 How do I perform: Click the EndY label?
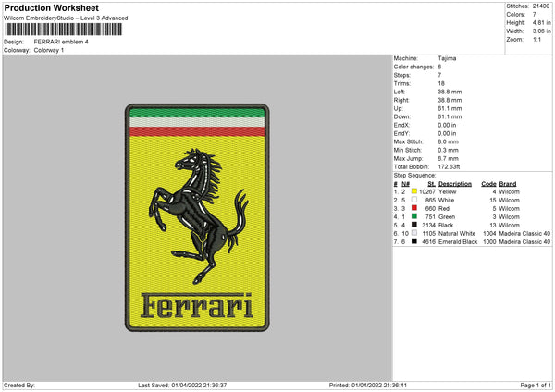(x=401, y=133)
